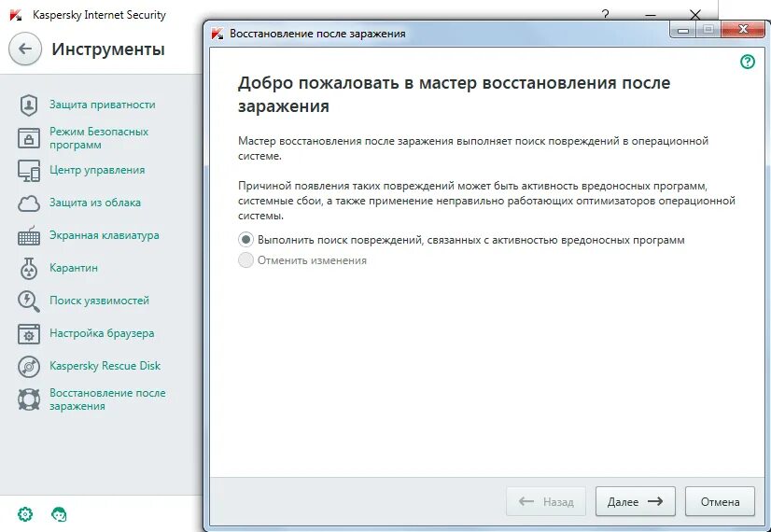Open Защита приватности link
The width and height of the screenshot is (771, 532).
103,105
